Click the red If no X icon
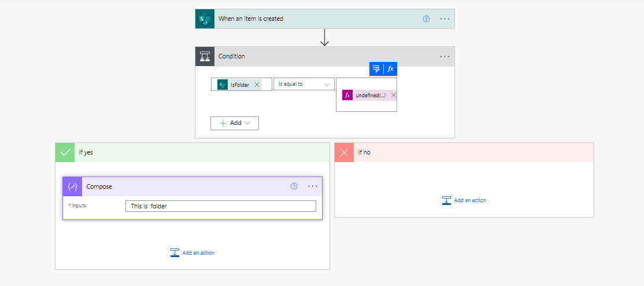 [345, 153]
